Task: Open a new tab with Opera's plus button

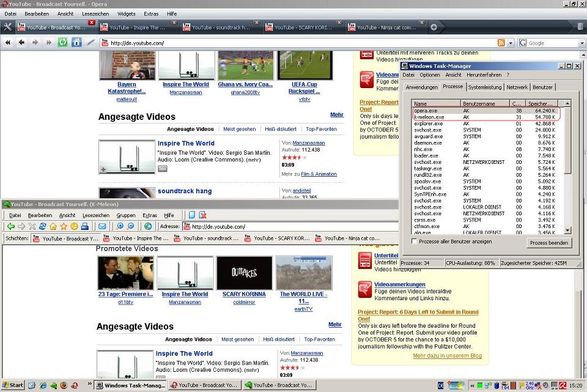Action: 434,27
